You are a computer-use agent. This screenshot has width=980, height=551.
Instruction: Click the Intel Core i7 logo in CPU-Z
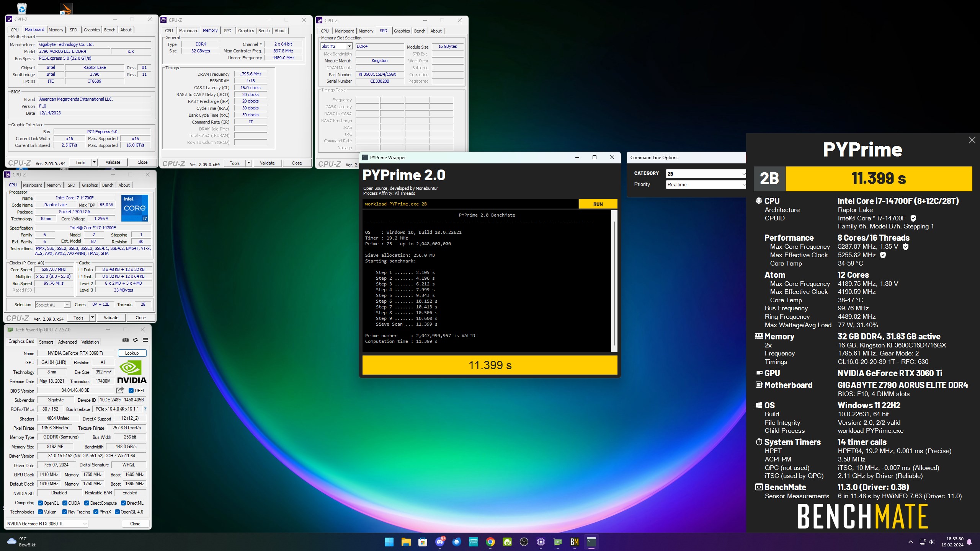(135, 208)
